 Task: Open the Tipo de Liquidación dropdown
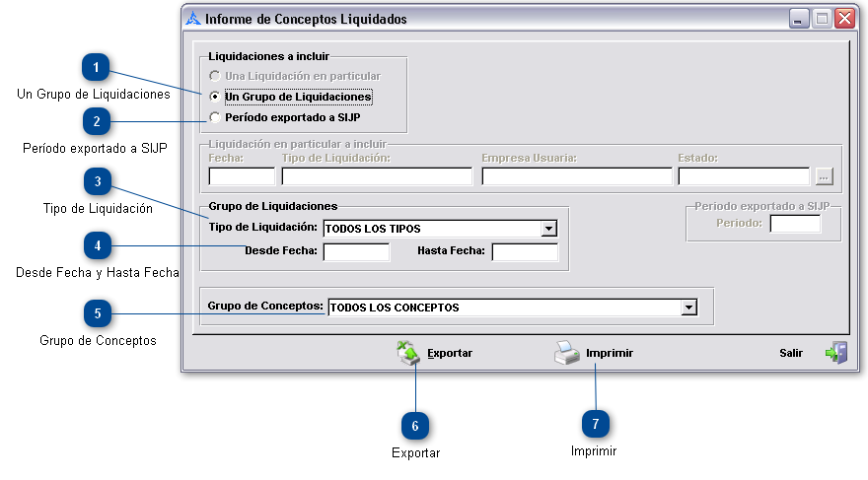pyautogui.click(x=548, y=229)
